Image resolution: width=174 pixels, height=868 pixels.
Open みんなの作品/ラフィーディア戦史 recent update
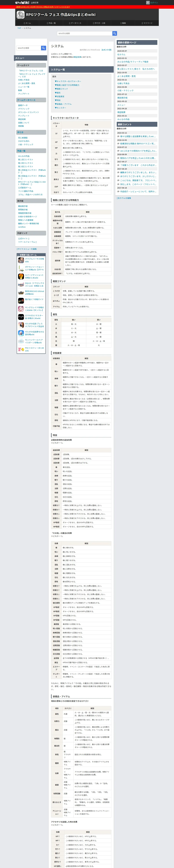click(133, 62)
